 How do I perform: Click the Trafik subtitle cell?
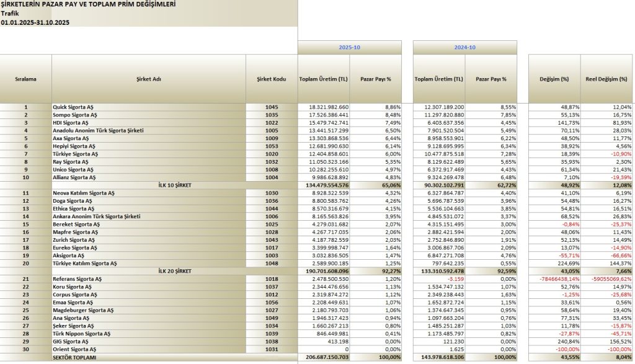coord(10,13)
